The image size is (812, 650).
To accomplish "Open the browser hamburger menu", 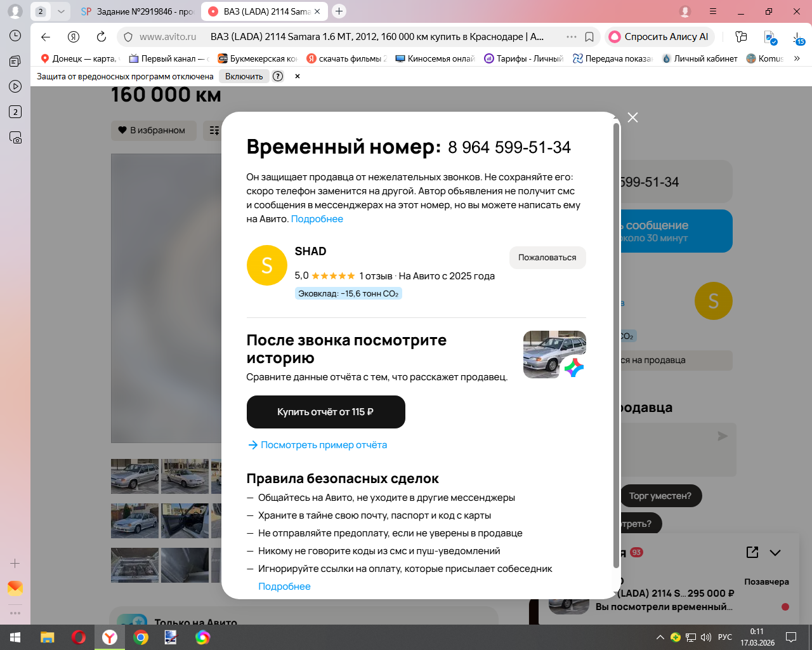I will click(x=713, y=11).
